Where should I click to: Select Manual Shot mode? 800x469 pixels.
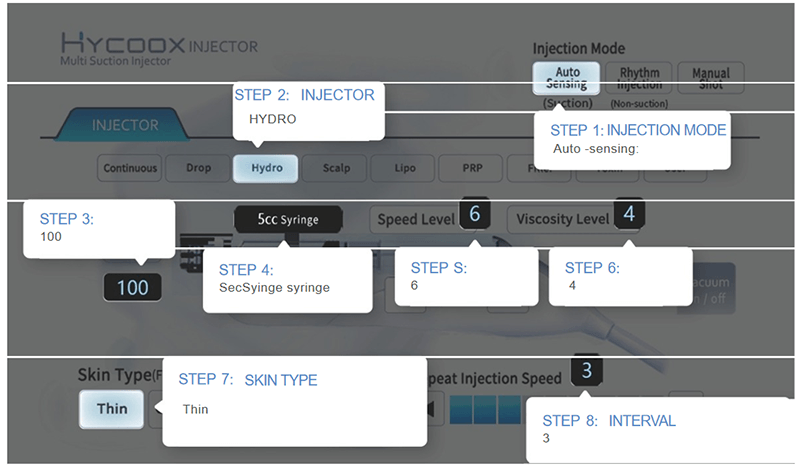pyautogui.click(x=711, y=78)
